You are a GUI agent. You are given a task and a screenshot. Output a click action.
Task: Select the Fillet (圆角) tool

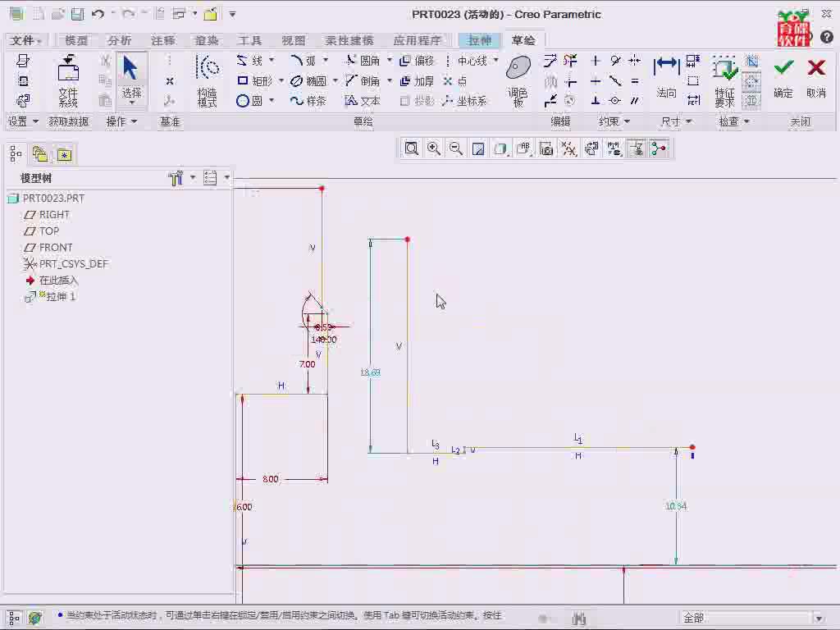(363, 61)
